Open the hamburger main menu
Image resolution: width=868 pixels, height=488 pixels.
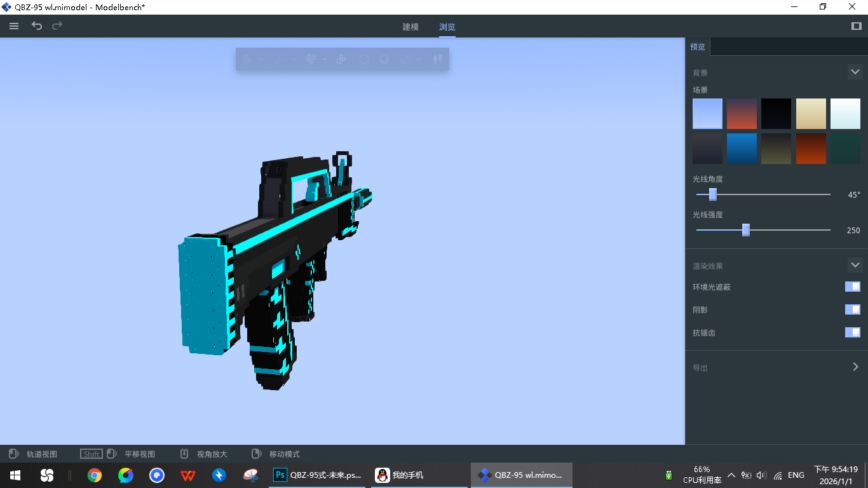pyautogui.click(x=14, y=26)
